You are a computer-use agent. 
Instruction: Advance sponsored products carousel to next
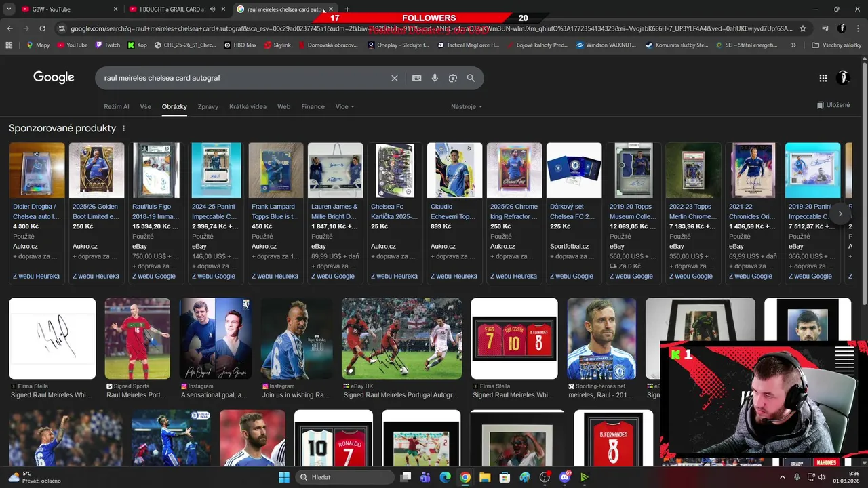(x=840, y=213)
